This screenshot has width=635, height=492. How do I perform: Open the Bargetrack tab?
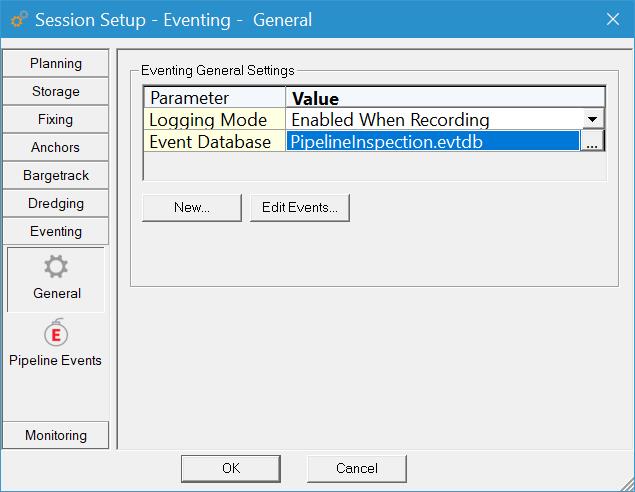click(56, 175)
